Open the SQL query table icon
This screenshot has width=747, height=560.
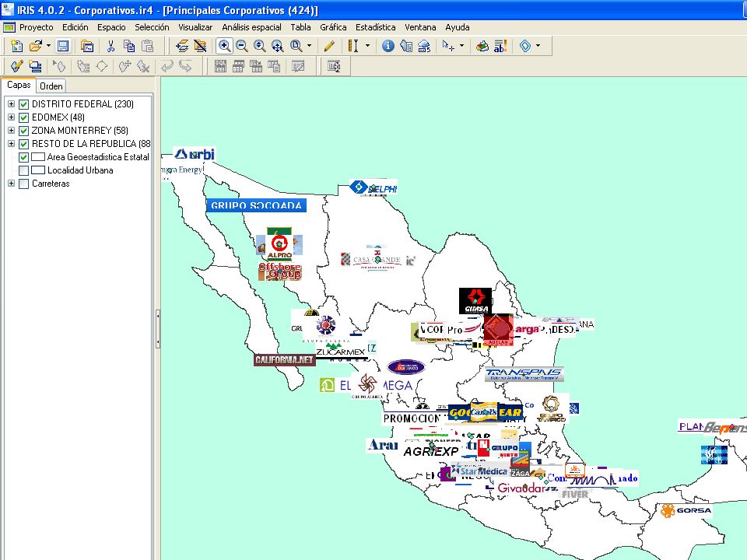(x=220, y=66)
